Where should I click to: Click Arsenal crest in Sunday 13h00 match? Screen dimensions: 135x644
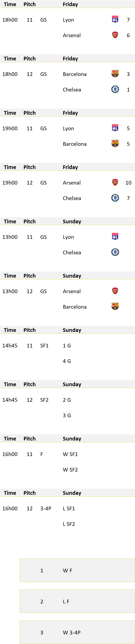click(x=115, y=291)
